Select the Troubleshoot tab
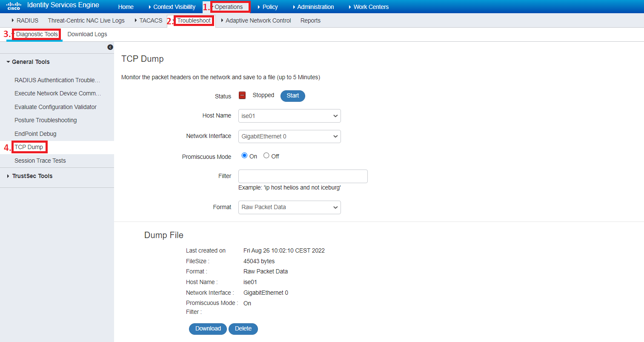644x342 pixels. coord(194,20)
